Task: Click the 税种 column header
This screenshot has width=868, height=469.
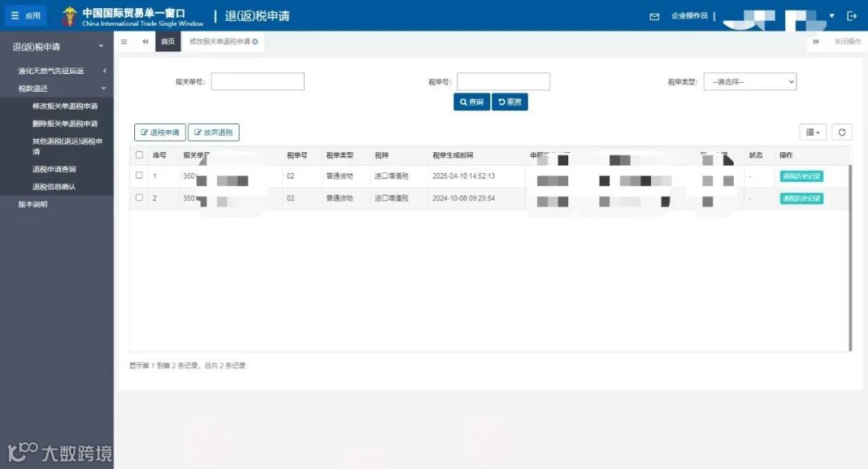Action: 382,155
